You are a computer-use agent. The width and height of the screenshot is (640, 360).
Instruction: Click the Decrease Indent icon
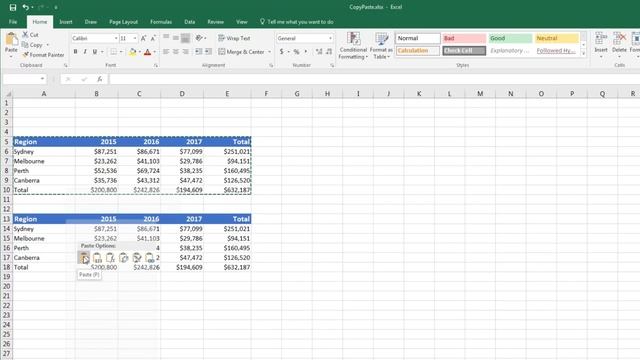[x=198, y=52]
